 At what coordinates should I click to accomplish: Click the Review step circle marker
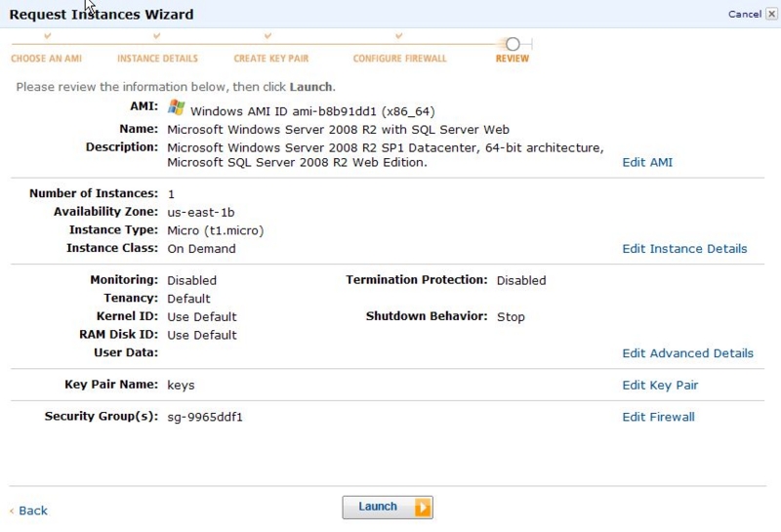(513, 44)
